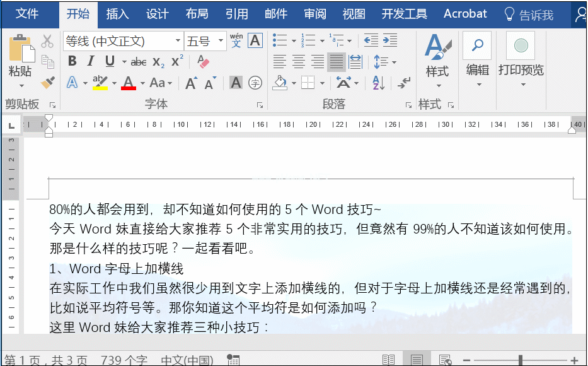
Task: Open Change Case Aa menu
Action: click(x=161, y=83)
